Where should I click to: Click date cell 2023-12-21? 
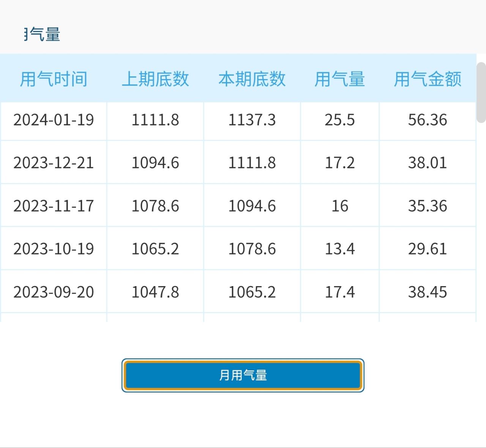[x=54, y=163]
